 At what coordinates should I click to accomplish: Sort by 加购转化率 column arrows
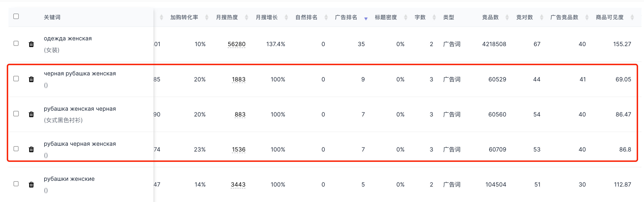tap(207, 17)
